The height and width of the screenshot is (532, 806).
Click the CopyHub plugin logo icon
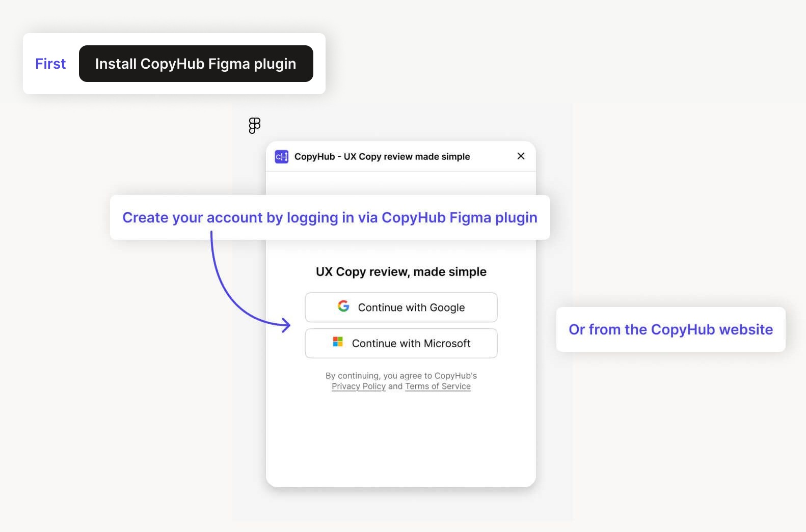282,157
